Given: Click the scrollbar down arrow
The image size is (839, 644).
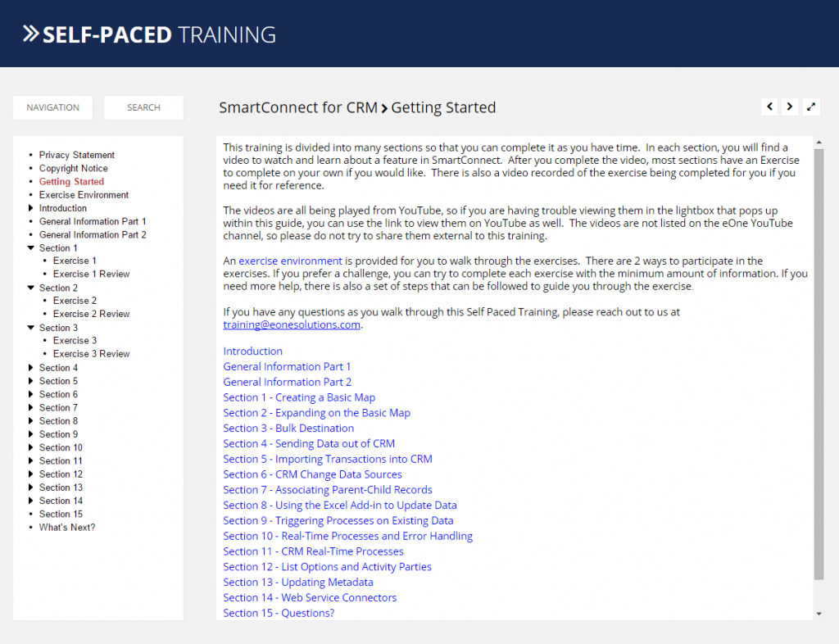Looking at the screenshot, I should tap(819, 614).
